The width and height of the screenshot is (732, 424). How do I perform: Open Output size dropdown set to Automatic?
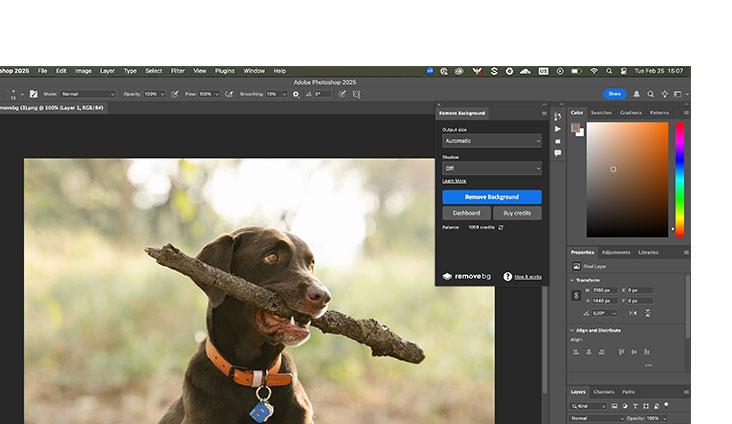click(x=492, y=141)
